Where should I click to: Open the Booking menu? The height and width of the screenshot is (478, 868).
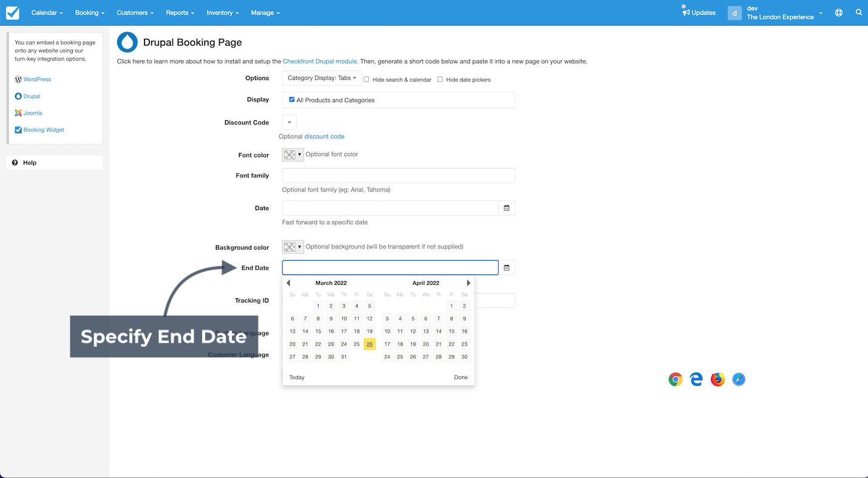tap(90, 13)
